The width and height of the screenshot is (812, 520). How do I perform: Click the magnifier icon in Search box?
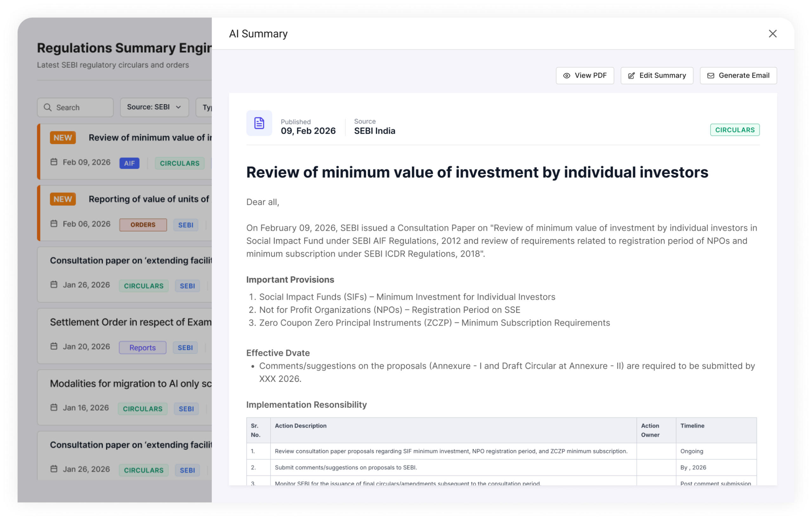[48, 107]
